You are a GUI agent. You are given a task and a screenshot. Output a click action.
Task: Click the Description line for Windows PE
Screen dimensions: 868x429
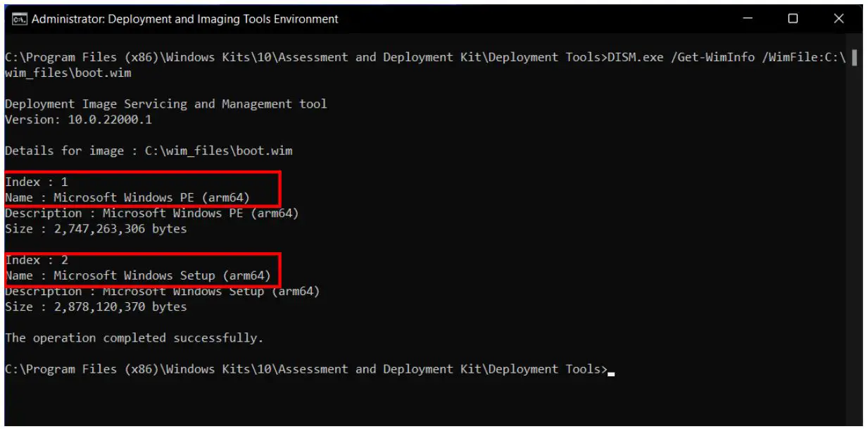pos(152,213)
